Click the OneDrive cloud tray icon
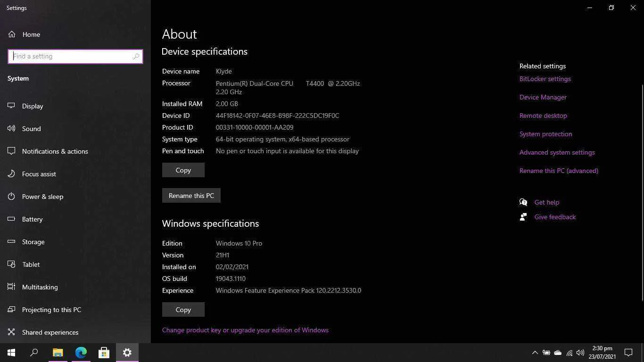The width and height of the screenshot is (644, 362). [x=558, y=353]
